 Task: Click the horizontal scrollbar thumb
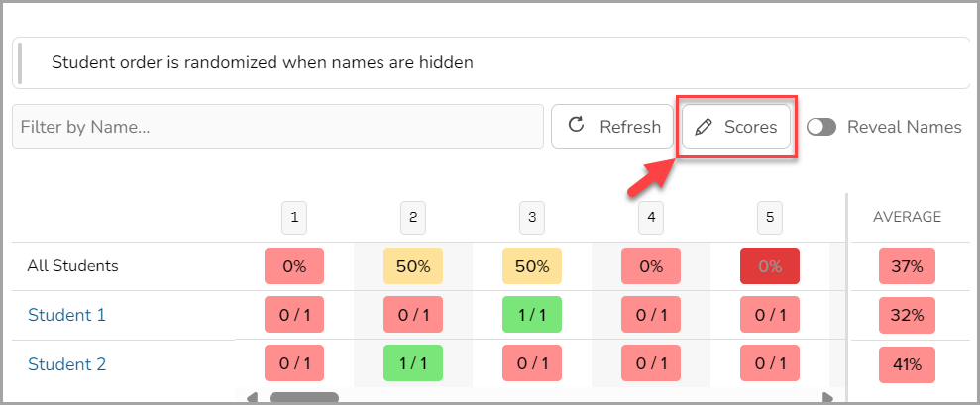304,397
